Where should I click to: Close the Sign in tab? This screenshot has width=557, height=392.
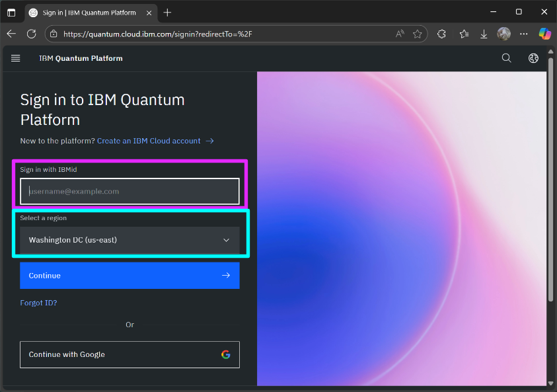click(149, 13)
